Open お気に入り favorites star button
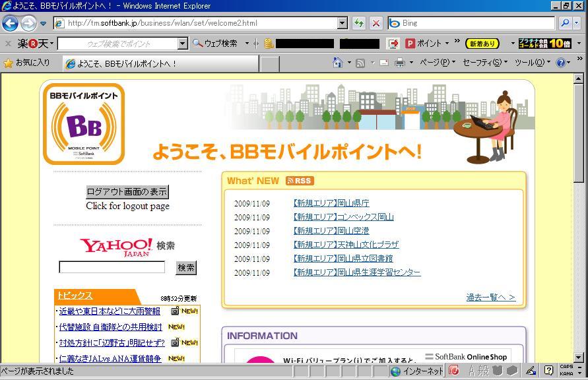Viewport: 588px width, 380px height. (26, 63)
